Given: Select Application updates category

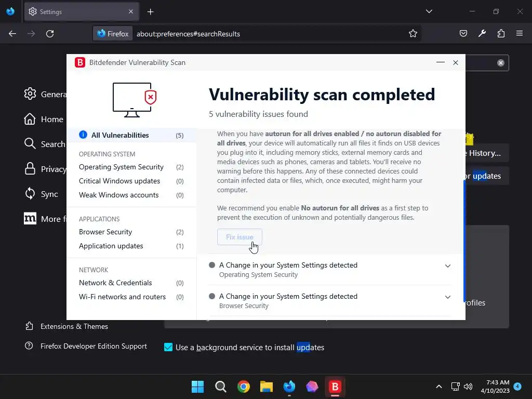Looking at the screenshot, I should tap(131, 246).
